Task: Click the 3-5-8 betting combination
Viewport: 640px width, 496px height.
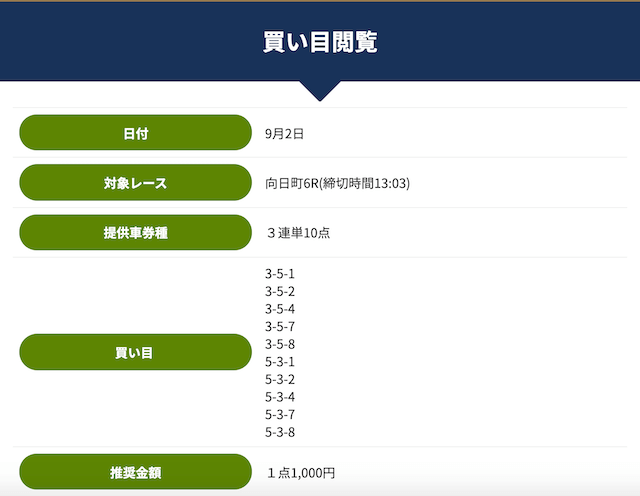Action: tap(280, 344)
